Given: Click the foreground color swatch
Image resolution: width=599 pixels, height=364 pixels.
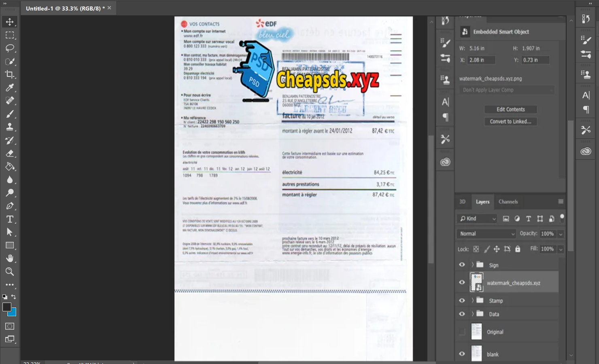Looking at the screenshot, I should coord(7,307).
